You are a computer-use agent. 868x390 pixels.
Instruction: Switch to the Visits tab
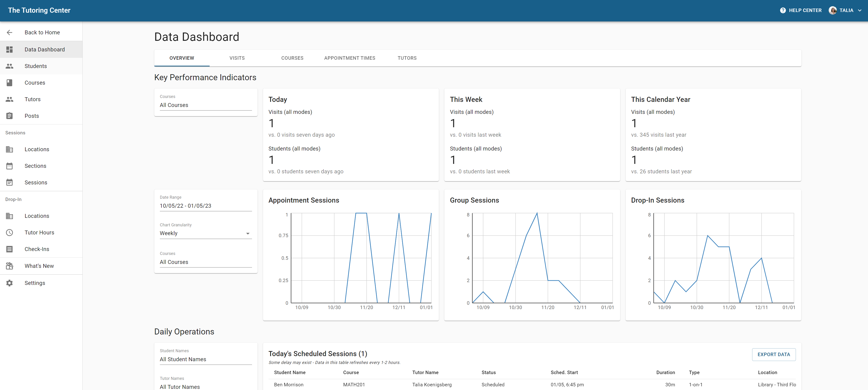pyautogui.click(x=237, y=58)
